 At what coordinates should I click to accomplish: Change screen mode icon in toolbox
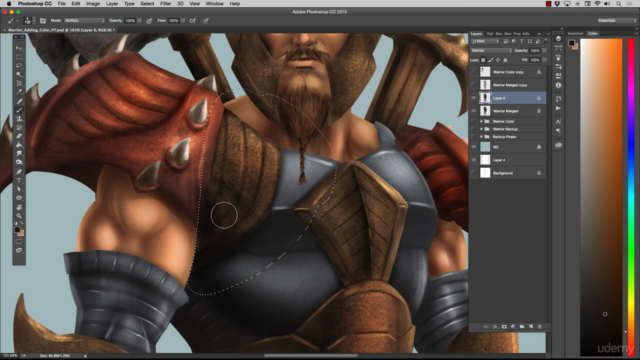point(19,251)
